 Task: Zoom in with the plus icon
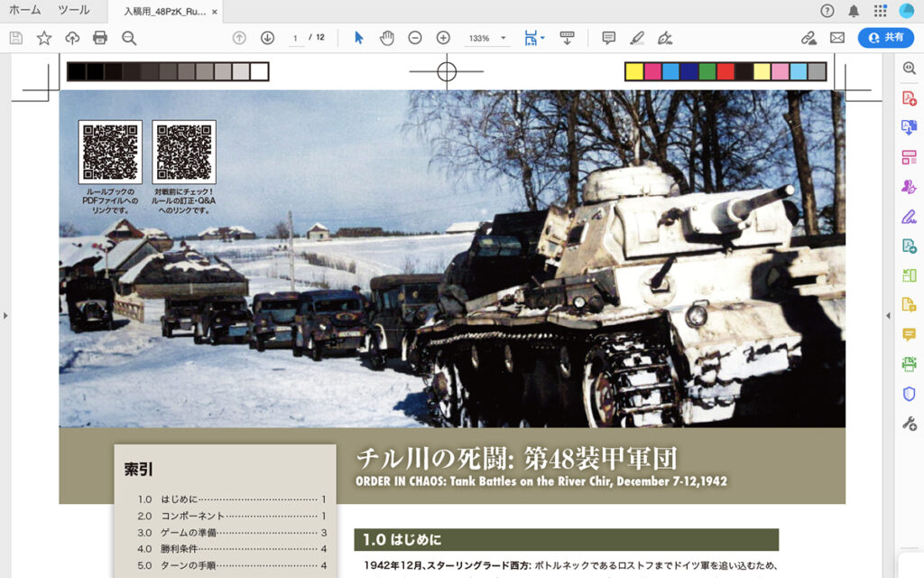pyautogui.click(x=443, y=38)
